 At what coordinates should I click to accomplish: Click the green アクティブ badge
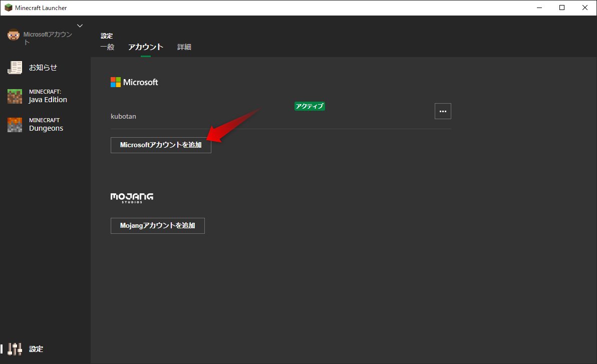coord(310,106)
